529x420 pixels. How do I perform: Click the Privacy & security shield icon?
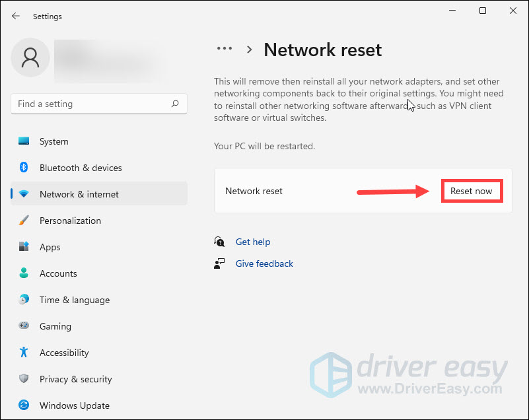(x=24, y=379)
